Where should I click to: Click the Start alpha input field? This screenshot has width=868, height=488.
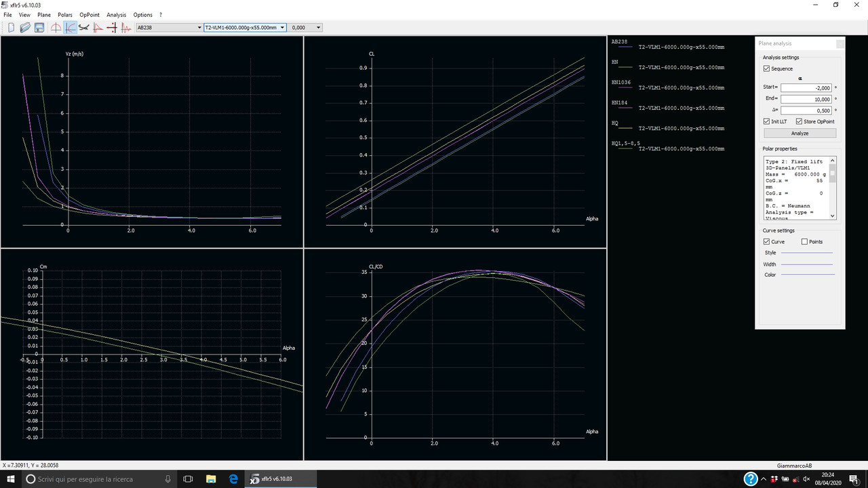tap(806, 88)
